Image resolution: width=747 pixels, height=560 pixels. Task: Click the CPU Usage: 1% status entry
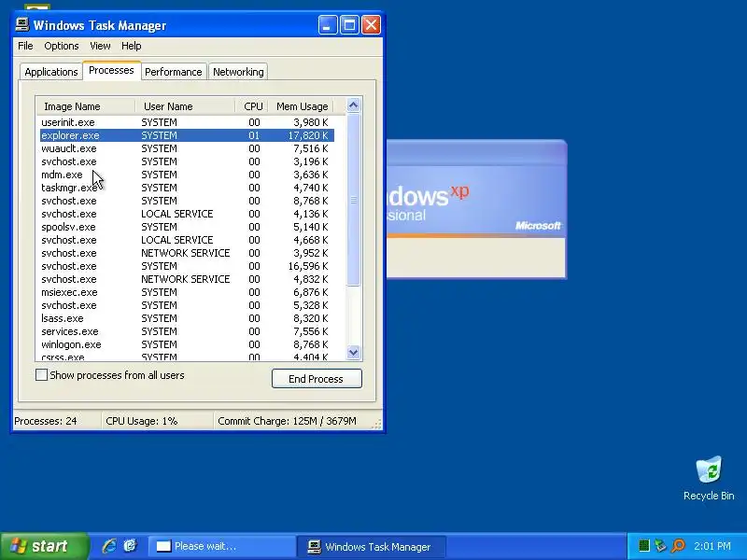(142, 421)
